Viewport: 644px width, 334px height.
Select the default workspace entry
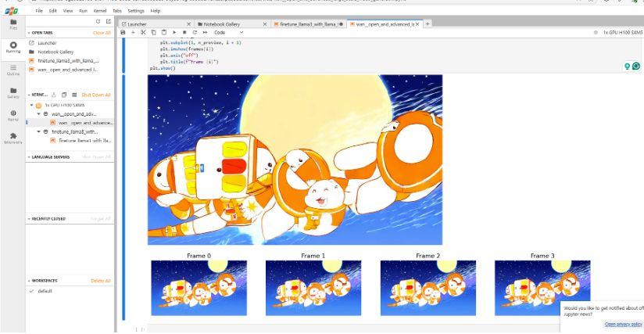point(45,290)
